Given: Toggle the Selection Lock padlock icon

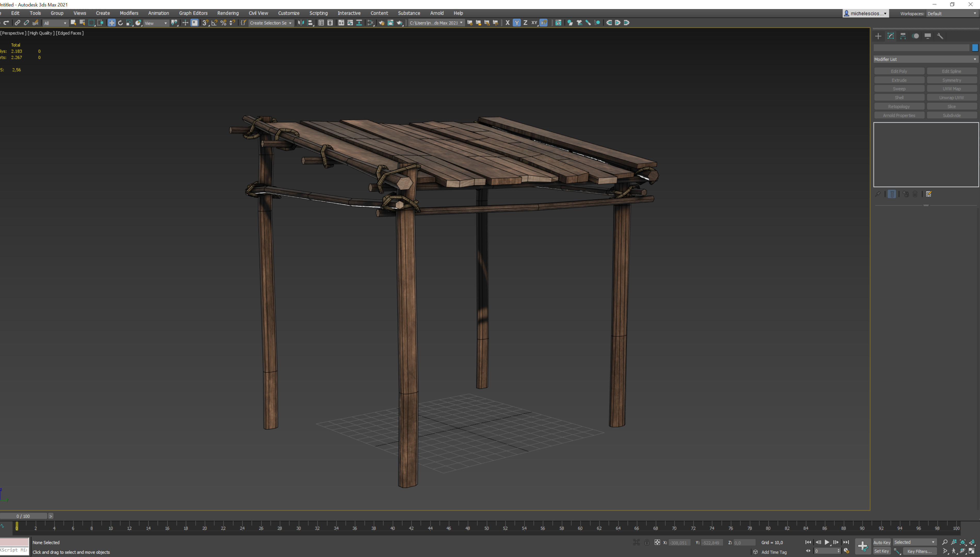Looking at the screenshot, I should coord(647,543).
